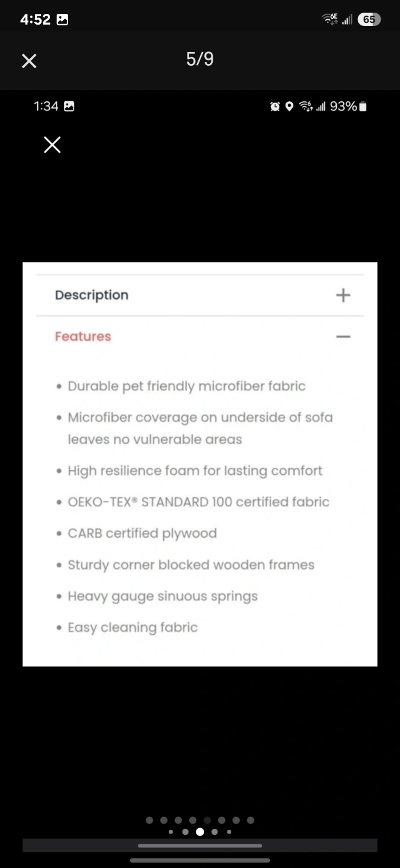Tap the Wi-Fi 6E status icon
400x868 pixels.
click(x=331, y=19)
